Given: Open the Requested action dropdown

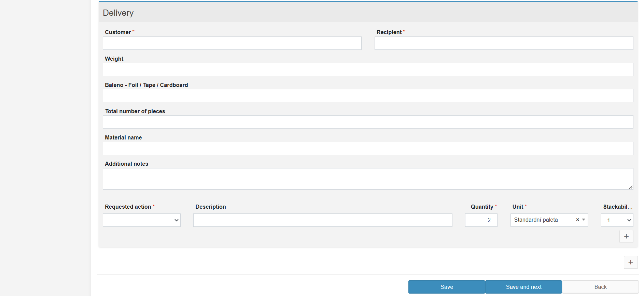Looking at the screenshot, I should [x=141, y=220].
